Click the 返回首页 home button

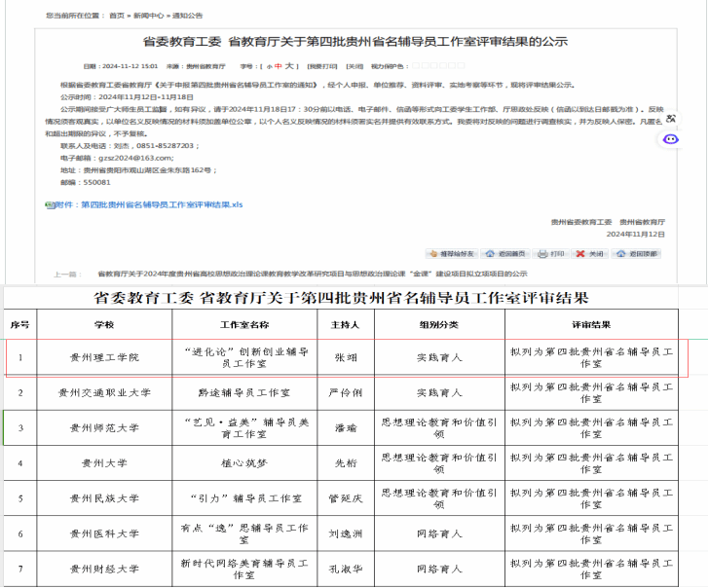click(x=504, y=253)
